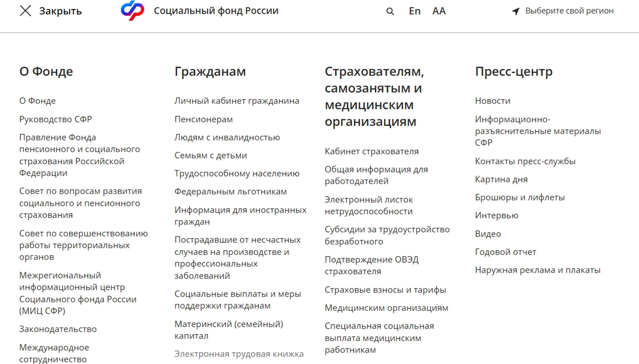639x364 pixels.
Task: Select Пенсионерам
Action: click(204, 119)
